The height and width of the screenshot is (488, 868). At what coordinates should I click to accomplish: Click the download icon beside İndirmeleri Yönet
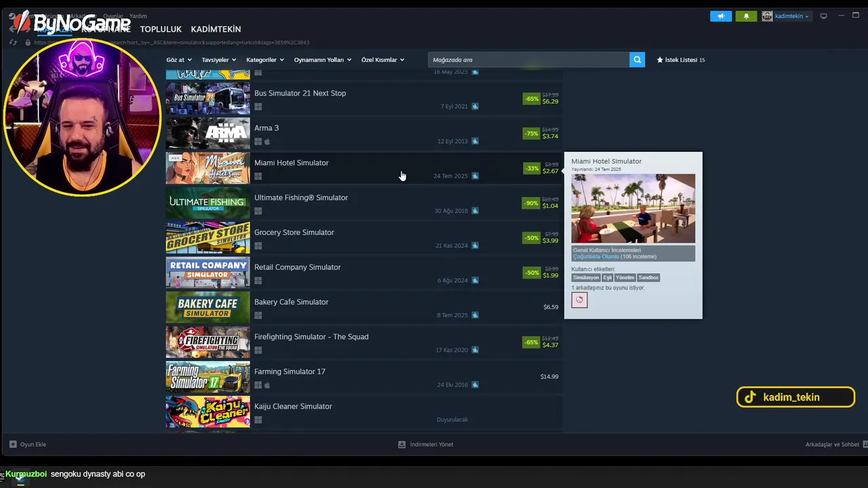(401, 444)
